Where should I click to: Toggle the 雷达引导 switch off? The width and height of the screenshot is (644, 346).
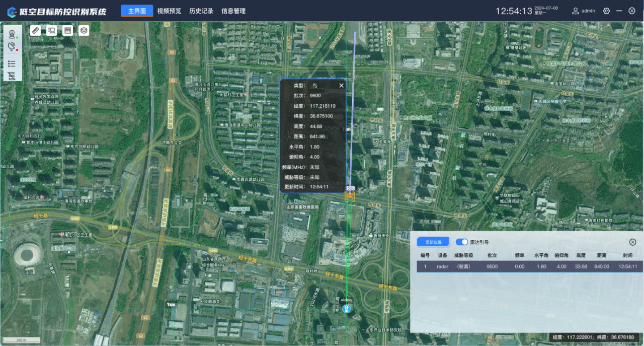coord(461,242)
